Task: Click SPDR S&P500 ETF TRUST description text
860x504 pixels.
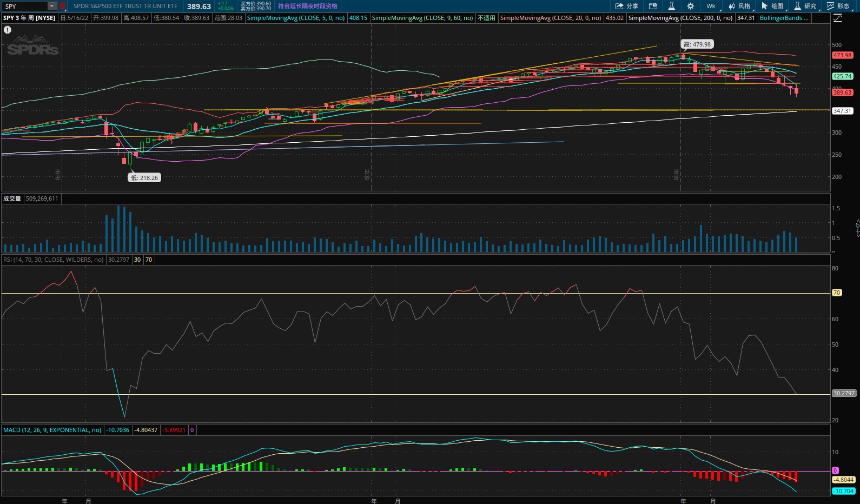Action: tap(125, 6)
